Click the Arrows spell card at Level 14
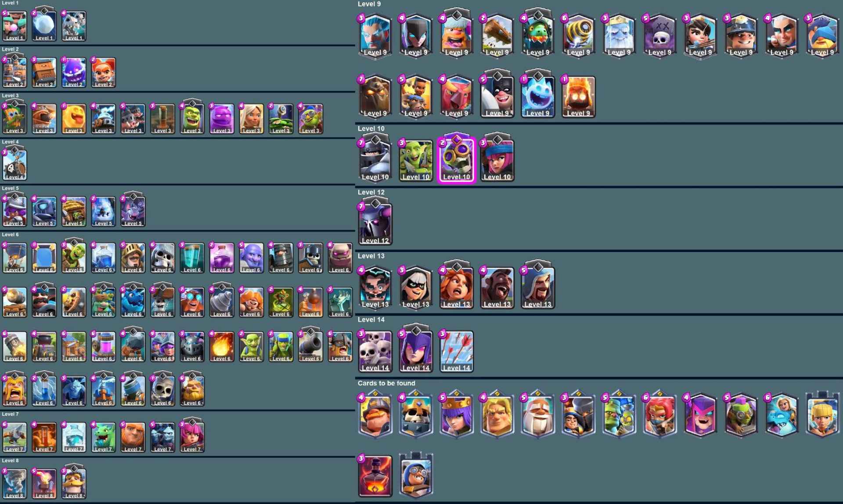The image size is (843, 504). point(457,351)
